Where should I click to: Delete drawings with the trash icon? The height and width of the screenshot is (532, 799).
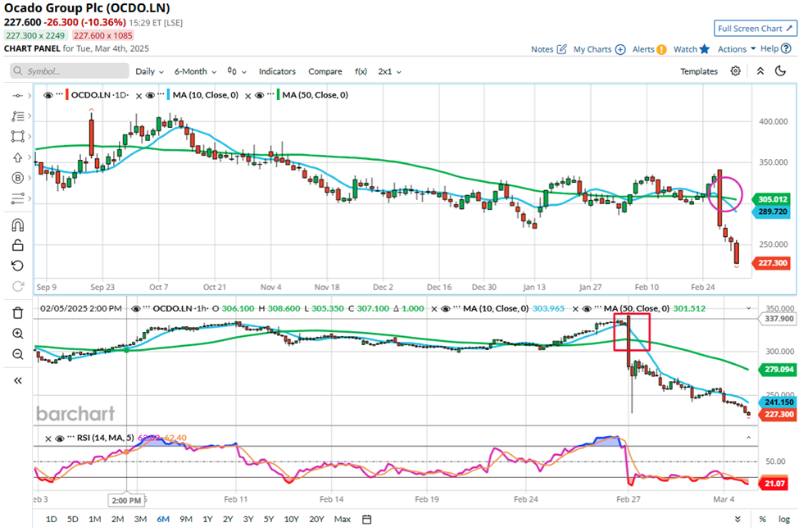[x=17, y=313]
